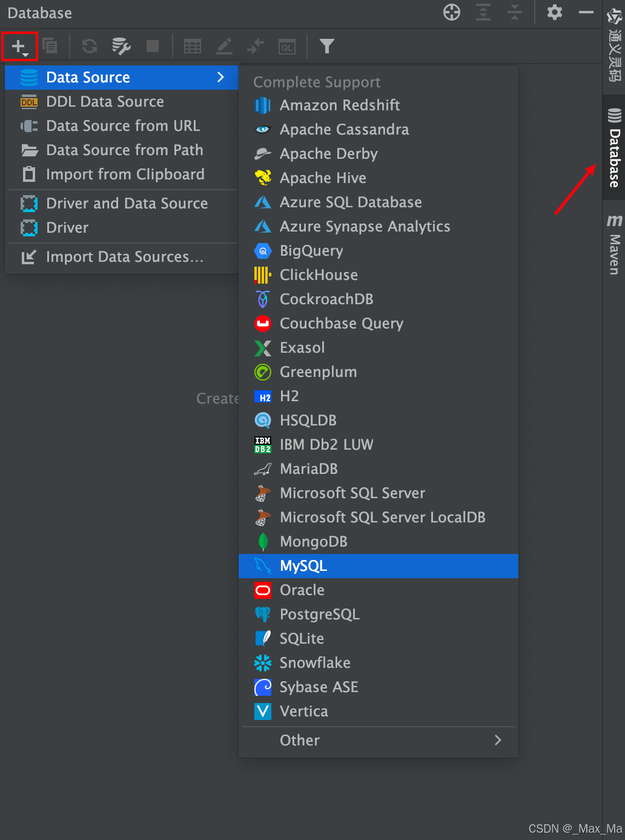Select PostgreSQL data source
Image resolution: width=625 pixels, height=840 pixels.
click(379, 615)
